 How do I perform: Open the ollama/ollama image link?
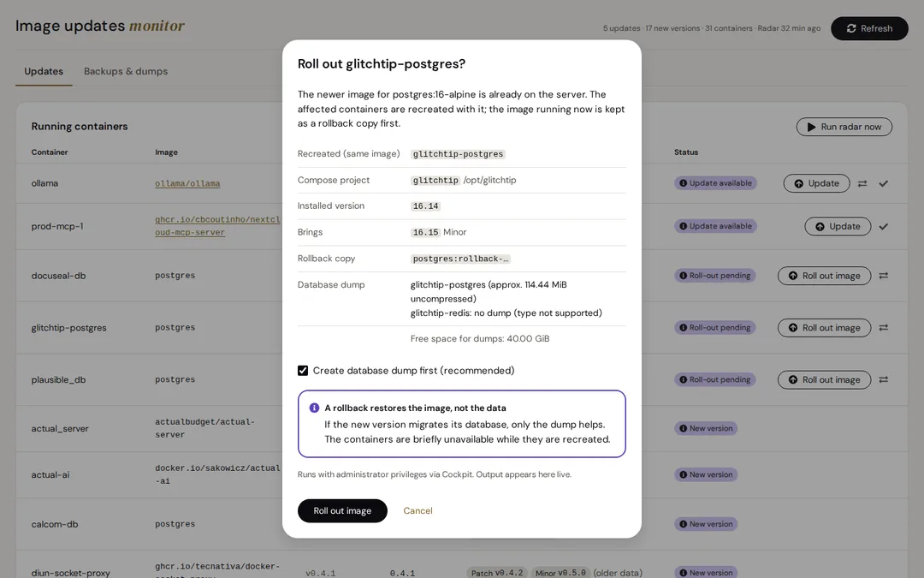pyautogui.click(x=187, y=183)
